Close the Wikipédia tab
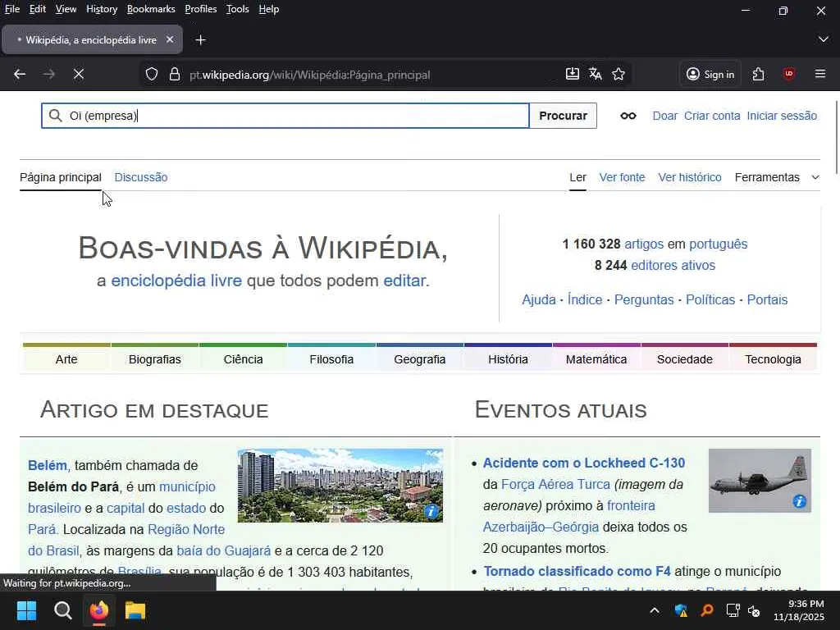Screen dimensions: 840x630 pyautogui.click(x=170, y=39)
